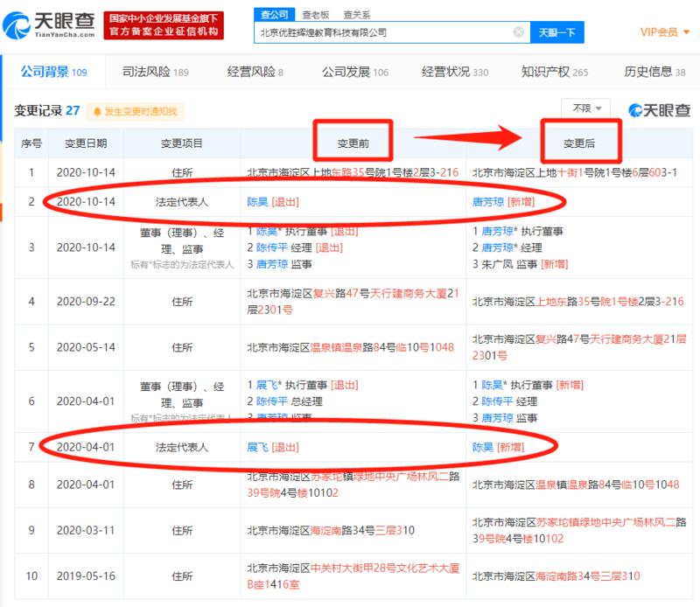Click the red official credit agency banner
Image resolution: width=700 pixels, height=607 pixels.
[x=162, y=25]
